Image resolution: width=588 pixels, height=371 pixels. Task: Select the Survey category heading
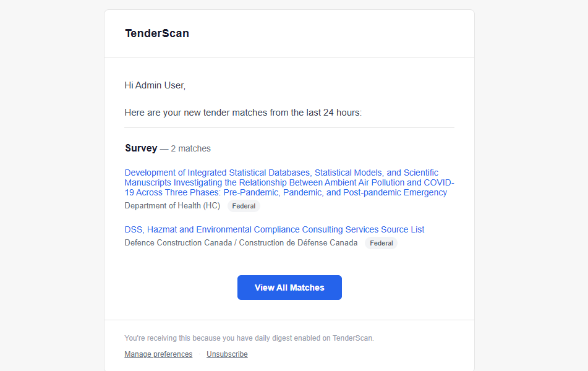tap(141, 148)
